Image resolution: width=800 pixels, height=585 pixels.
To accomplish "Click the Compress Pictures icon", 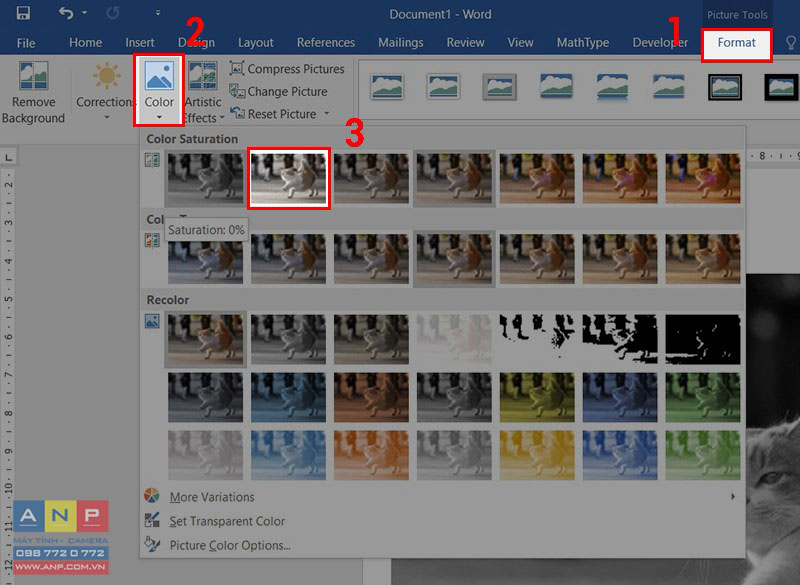I will pos(236,68).
